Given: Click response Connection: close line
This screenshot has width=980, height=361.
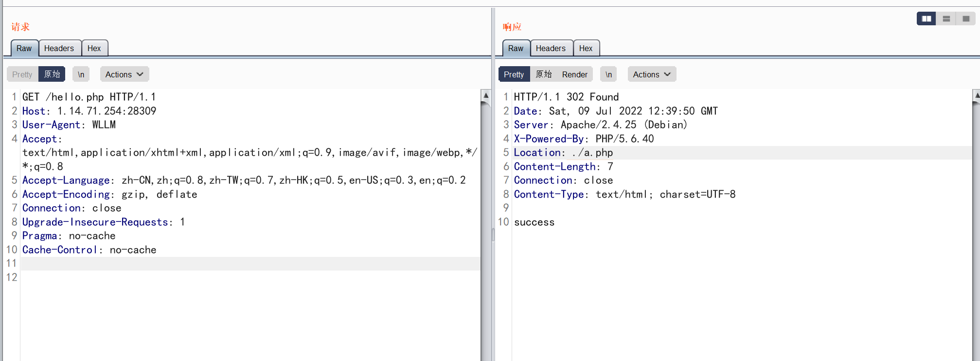Looking at the screenshot, I should click(564, 180).
